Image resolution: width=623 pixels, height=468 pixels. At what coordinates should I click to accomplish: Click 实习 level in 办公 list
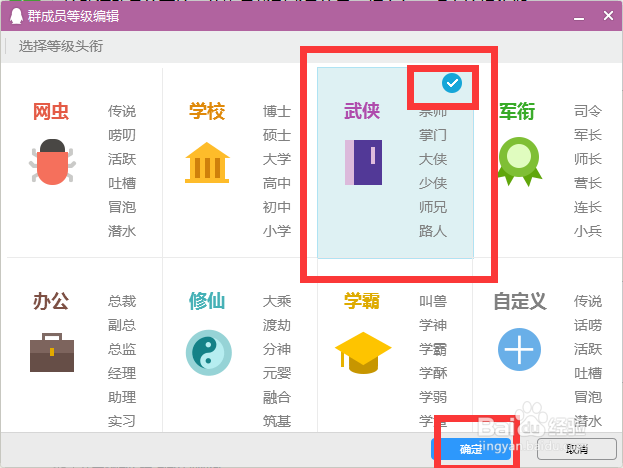pyautogui.click(x=122, y=421)
